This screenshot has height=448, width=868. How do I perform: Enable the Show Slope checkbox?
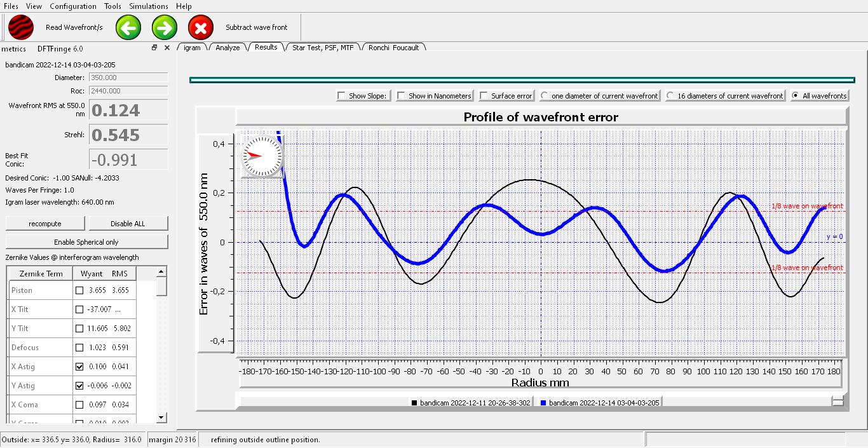(x=342, y=96)
